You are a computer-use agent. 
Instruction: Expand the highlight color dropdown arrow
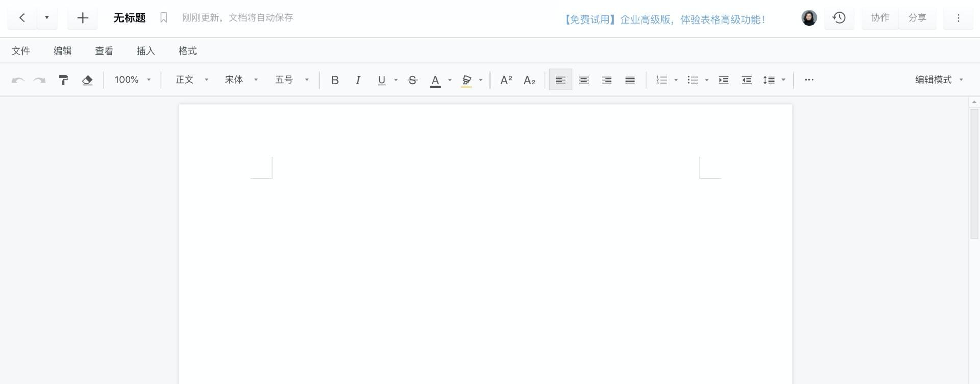(x=481, y=80)
